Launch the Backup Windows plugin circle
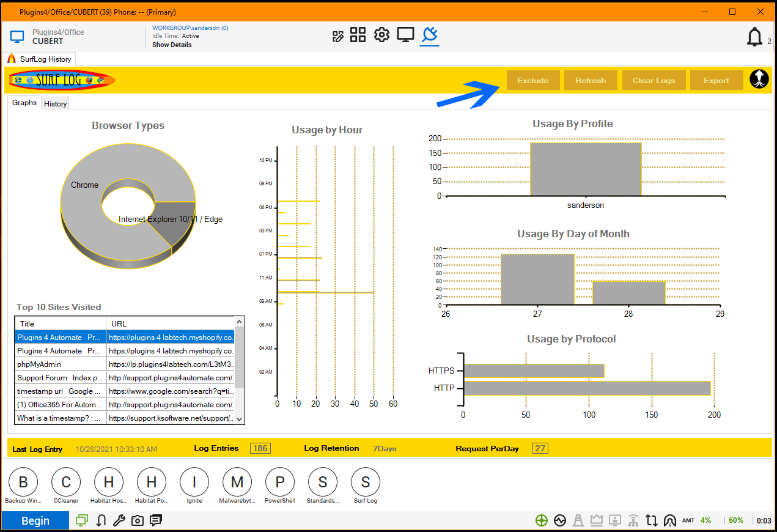 (23, 482)
